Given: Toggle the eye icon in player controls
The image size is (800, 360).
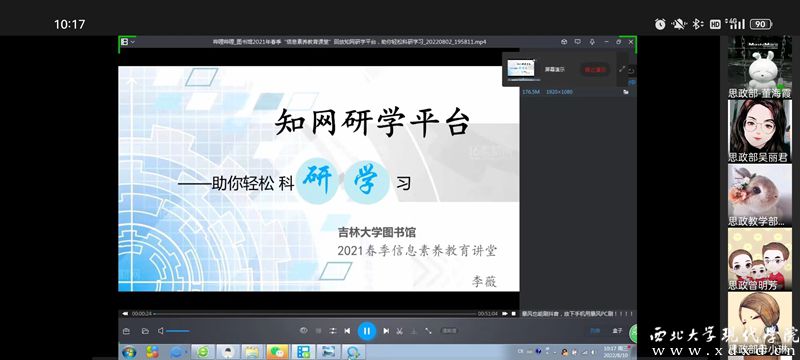Looking at the screenshot, I should (x=304, y=330).
